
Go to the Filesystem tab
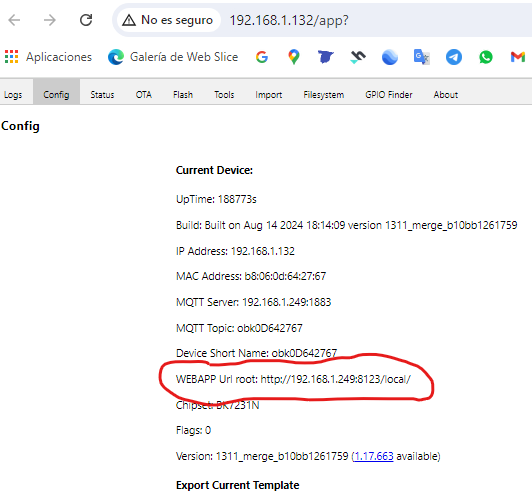point(324,95)
